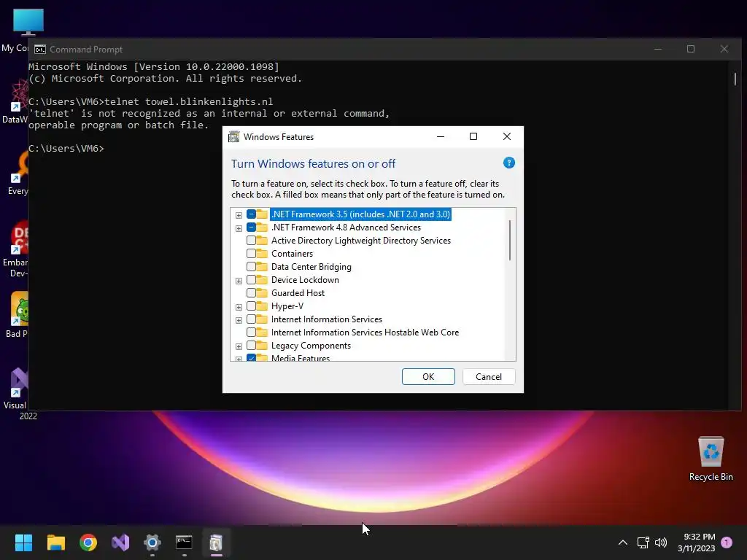Enable the Guarded Host checkbox
Image resolution: width=747 pixels, height=560 pixels.
click(x=251, y=293)
